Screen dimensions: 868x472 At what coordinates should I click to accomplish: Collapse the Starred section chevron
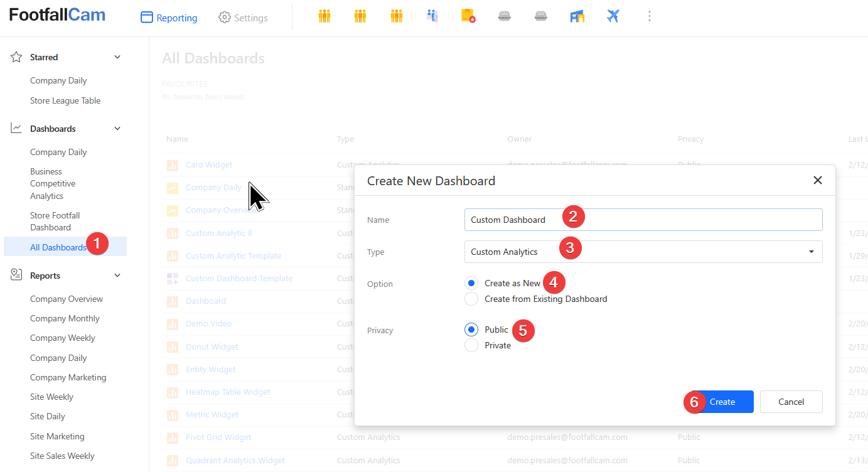pos(117,57)
